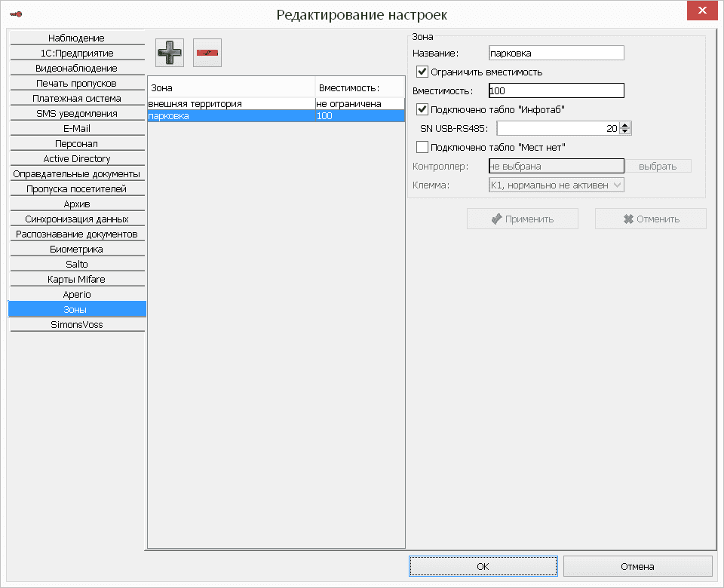Switch to the 'Биометрика' tab
The image size is (724, 588).
[x=76, y=249]
